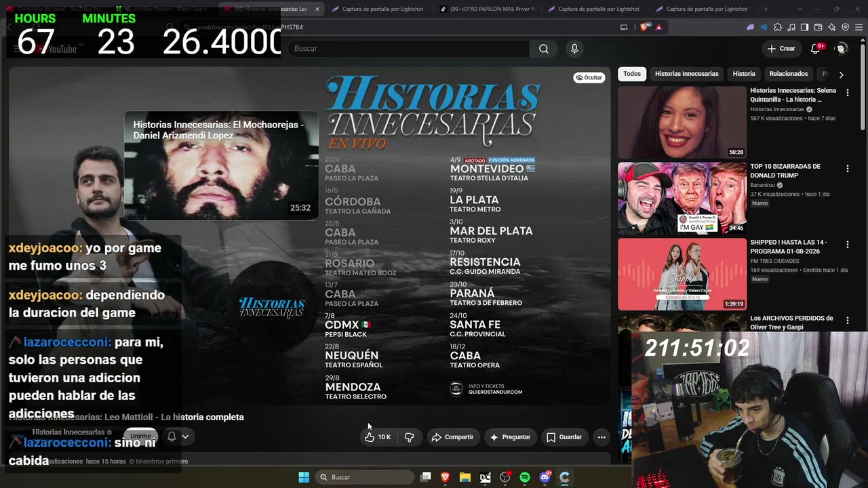Open File Explorer from the taskbar

point(465,477)
